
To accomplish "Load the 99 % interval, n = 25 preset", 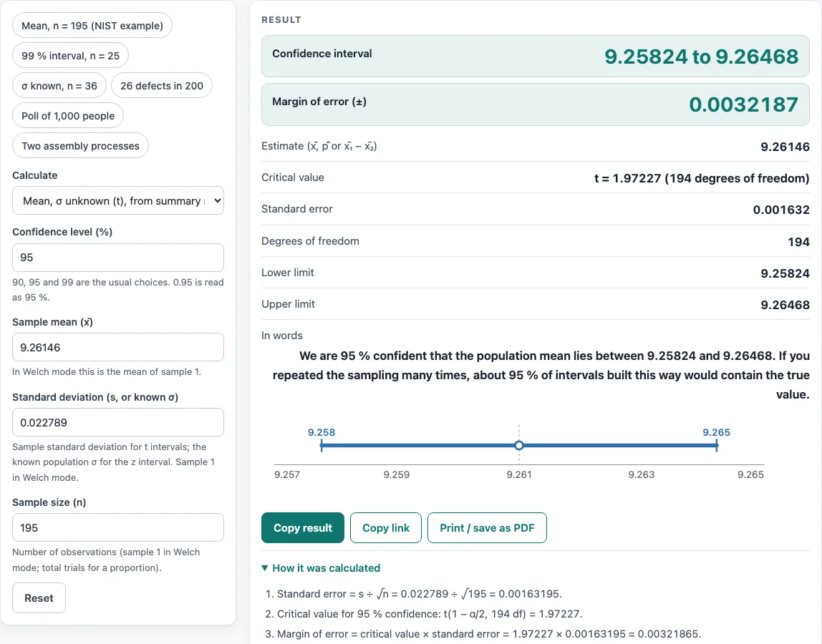I will tap(70, 56).
